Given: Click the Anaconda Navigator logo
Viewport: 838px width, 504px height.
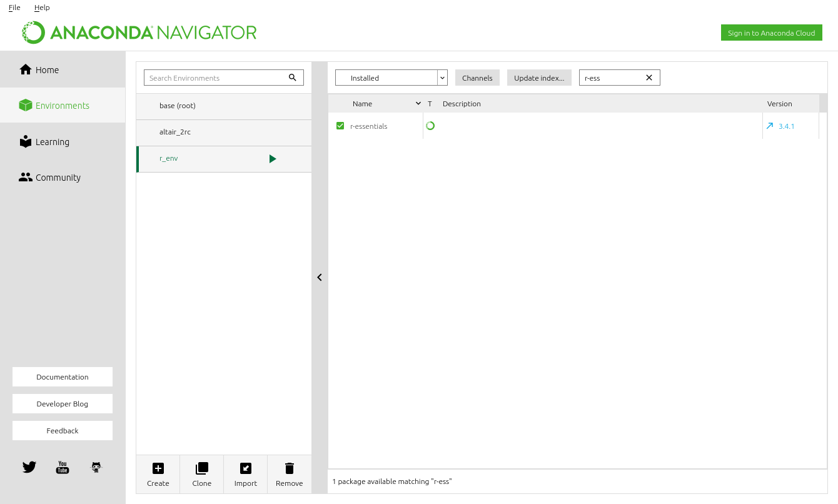Looking at the screenshot, I should coord(139,33).
